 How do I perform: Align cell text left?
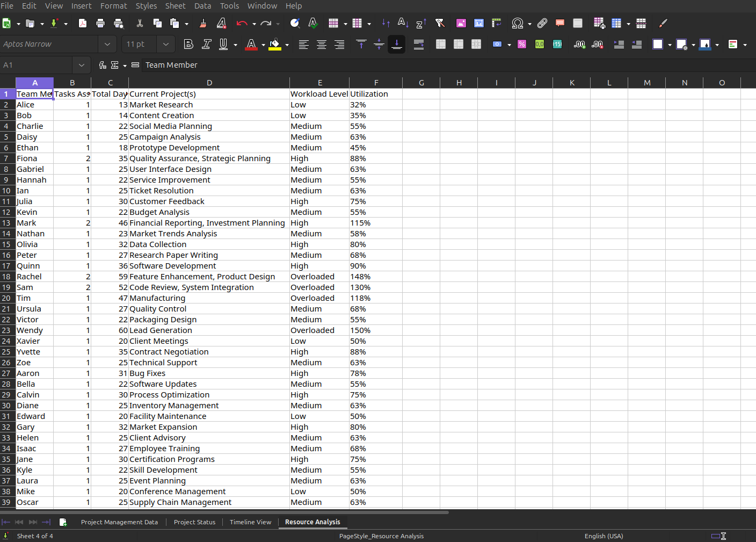click(303, 44)
